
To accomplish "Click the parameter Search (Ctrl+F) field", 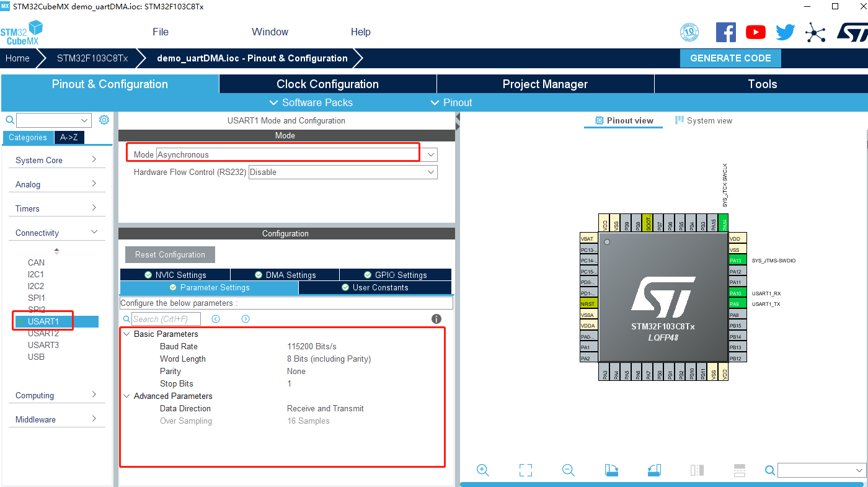I will click(x=164, y=318).
